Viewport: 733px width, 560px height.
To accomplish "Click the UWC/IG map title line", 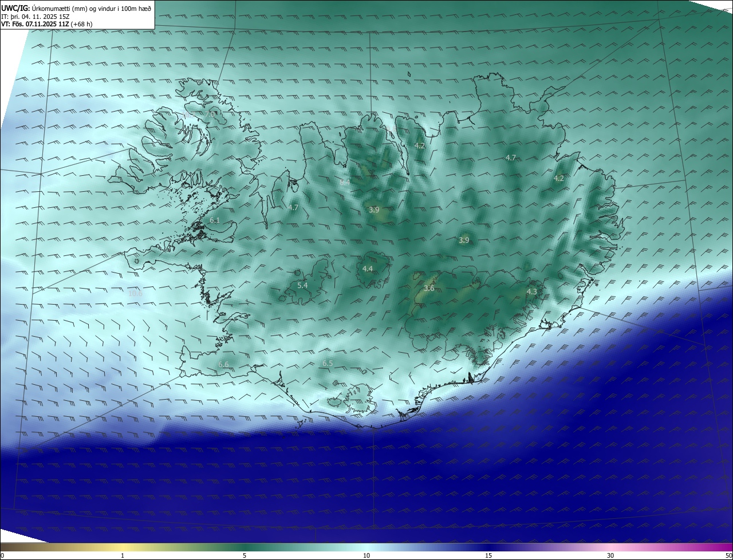I will tap(76, 7).
